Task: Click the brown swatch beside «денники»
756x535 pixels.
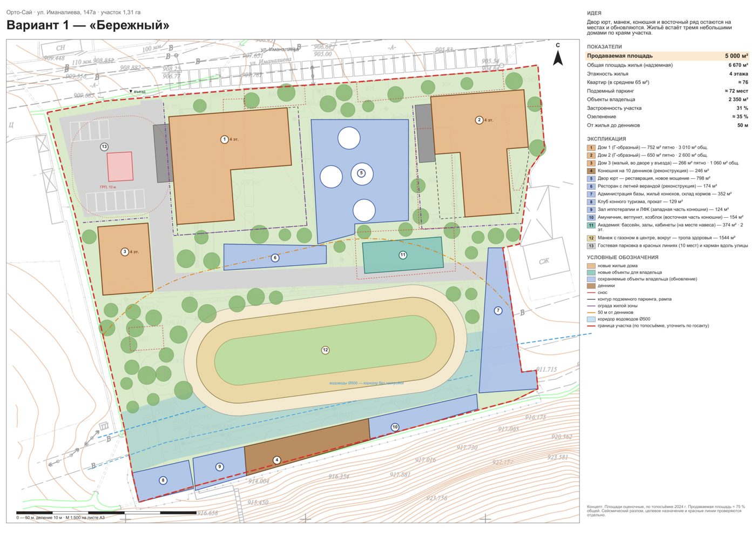Action: [x=591, y=286]
